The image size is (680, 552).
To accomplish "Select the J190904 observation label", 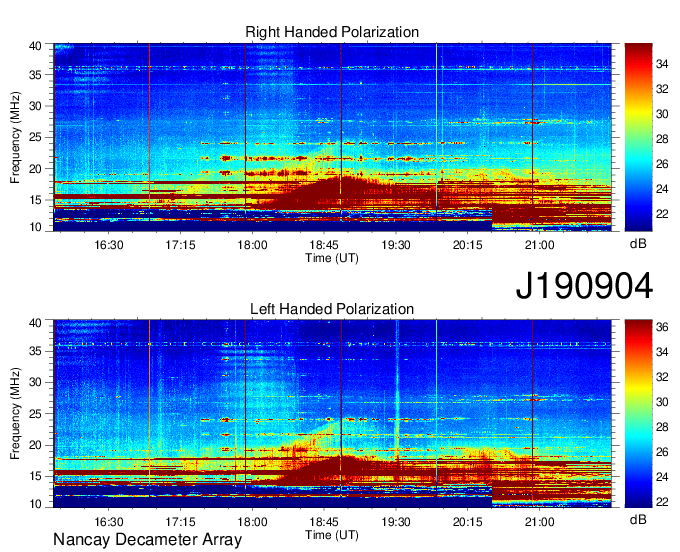I will click(584, 285).
